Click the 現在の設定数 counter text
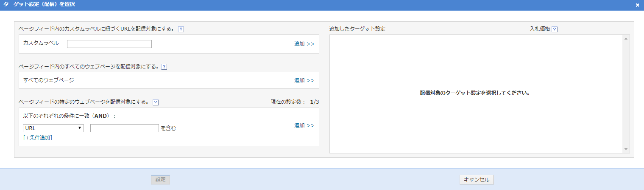The height and width of the screenshot is (190, 644). click(295, 102)
